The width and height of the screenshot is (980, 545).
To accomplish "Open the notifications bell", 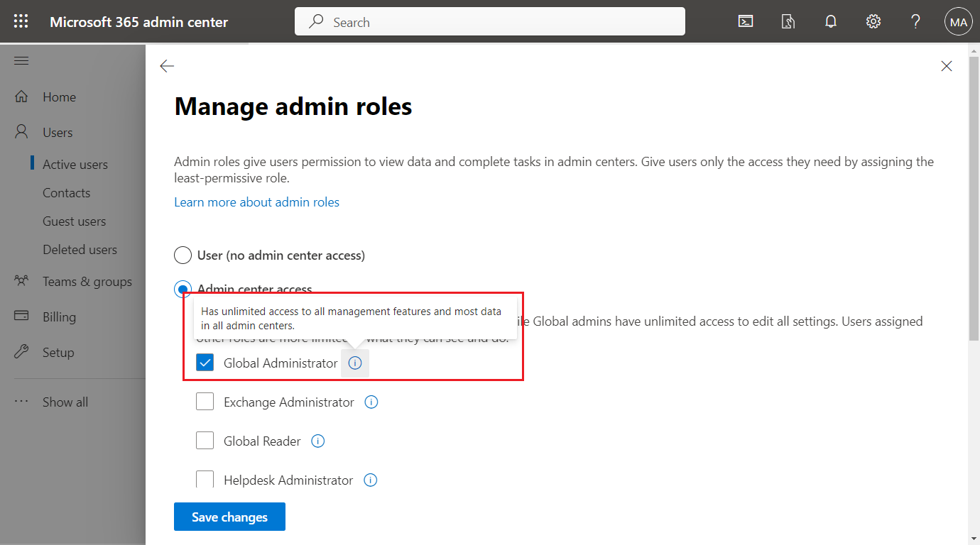I will (830, 21).
